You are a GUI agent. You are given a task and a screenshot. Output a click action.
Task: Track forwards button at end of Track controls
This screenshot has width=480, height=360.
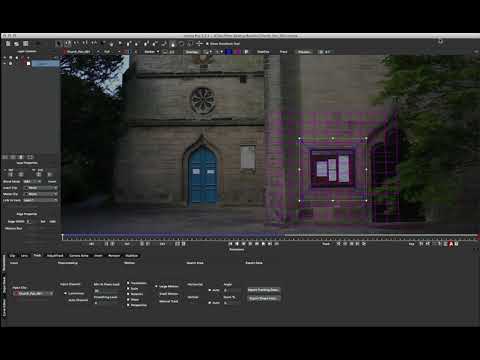point(364,244)
